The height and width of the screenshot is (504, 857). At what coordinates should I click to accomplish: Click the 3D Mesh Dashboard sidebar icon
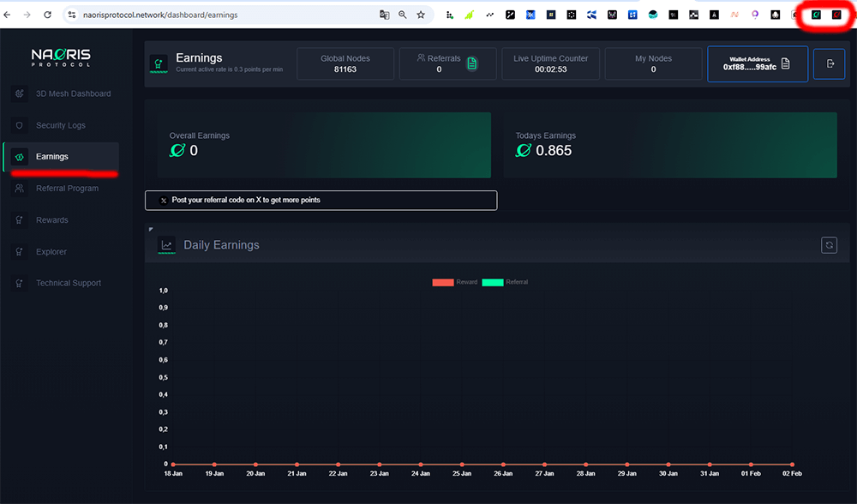19,93
